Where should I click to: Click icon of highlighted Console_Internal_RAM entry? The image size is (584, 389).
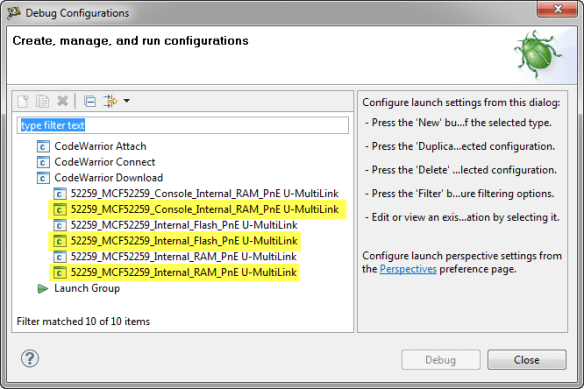click(x=60, y=210)
